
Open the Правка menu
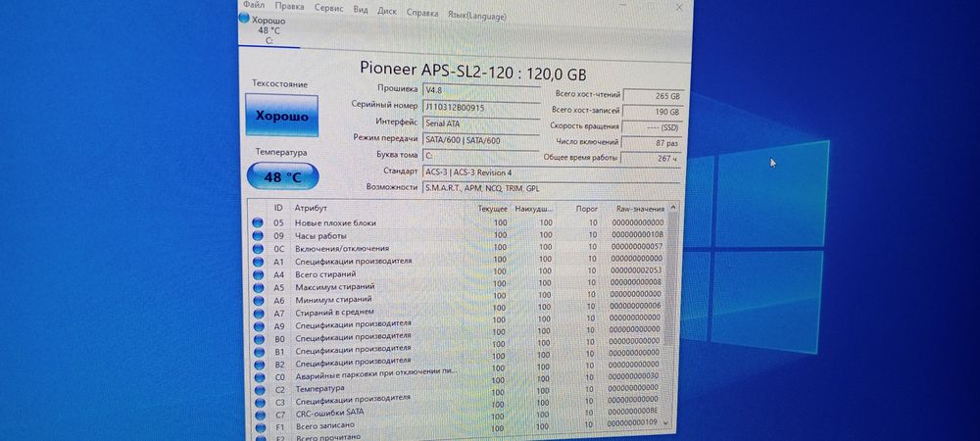coord(289,7)
